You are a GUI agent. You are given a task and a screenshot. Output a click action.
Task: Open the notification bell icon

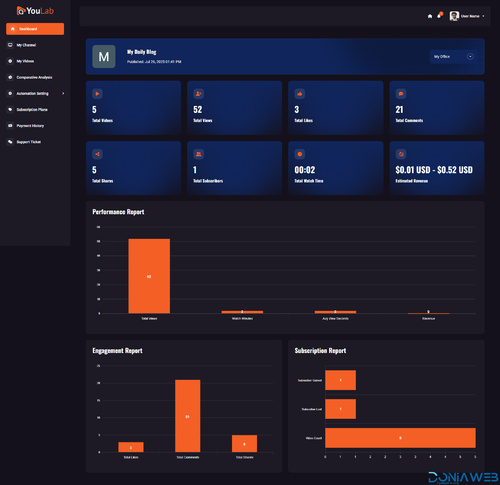pos(439,16)
